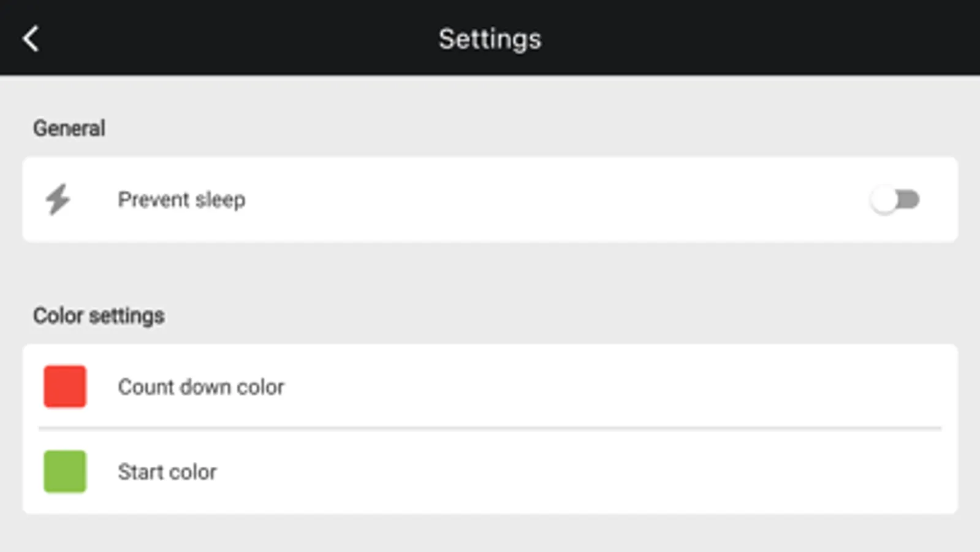Select the Count down color text
The image size is (980, 552).
[x=201, y=387]
